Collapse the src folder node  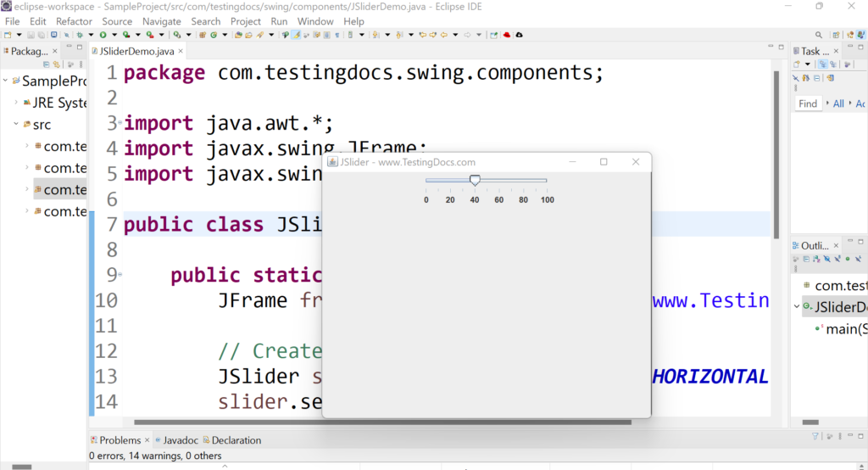tap(16, 124)
